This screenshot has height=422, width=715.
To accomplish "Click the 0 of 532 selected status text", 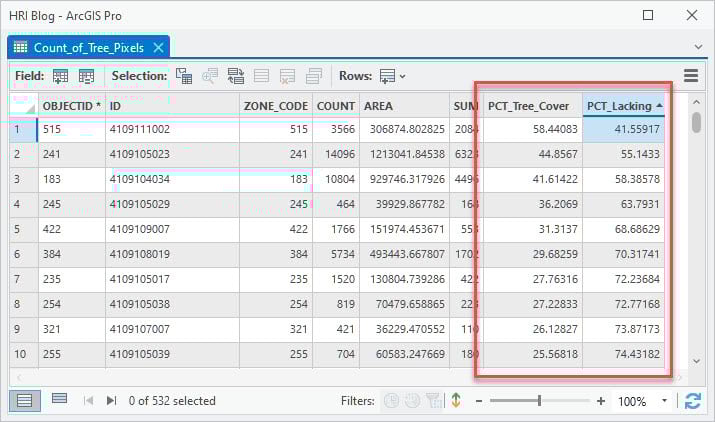I will click(172, 401).
